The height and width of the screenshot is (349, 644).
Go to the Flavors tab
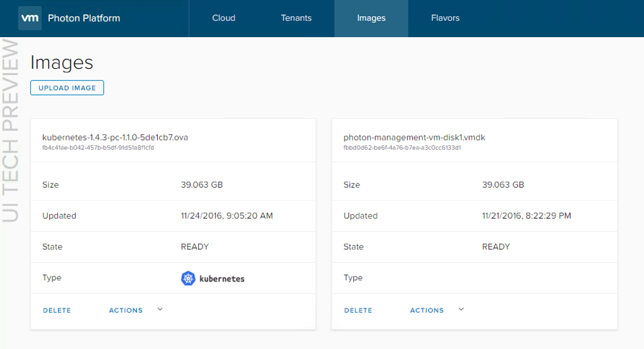point(445,18)
